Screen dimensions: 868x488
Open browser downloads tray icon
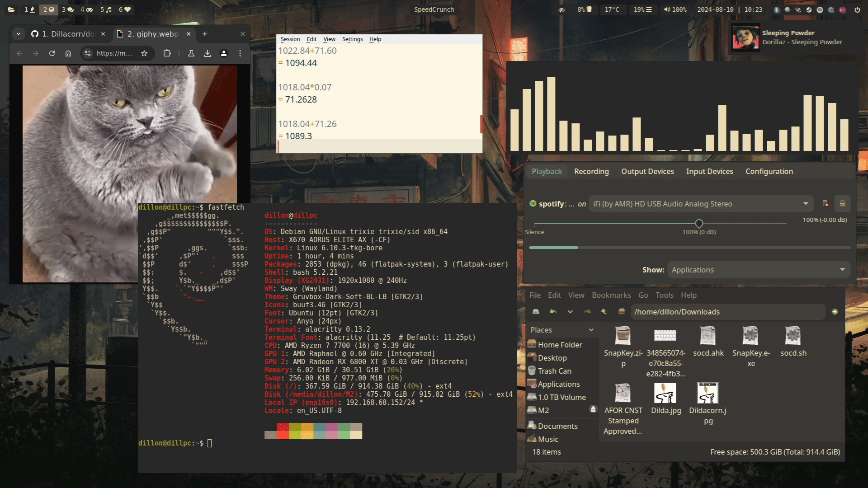coord(208,53)
